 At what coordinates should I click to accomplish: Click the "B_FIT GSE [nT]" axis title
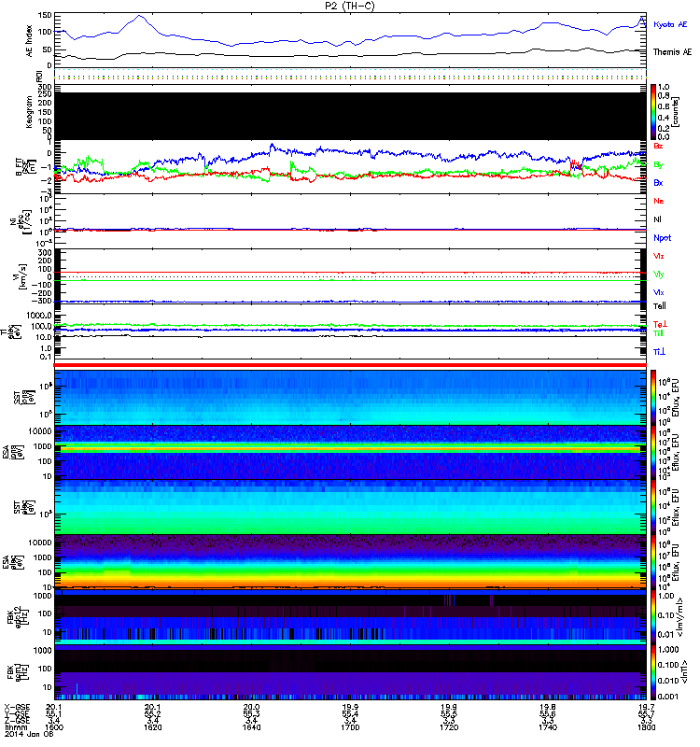25,167
